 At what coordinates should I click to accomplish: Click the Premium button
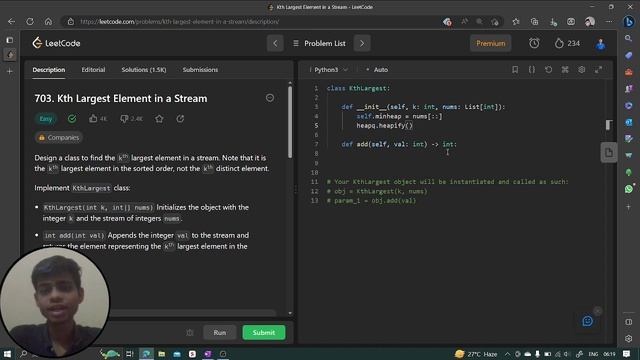tap(490, 43)
